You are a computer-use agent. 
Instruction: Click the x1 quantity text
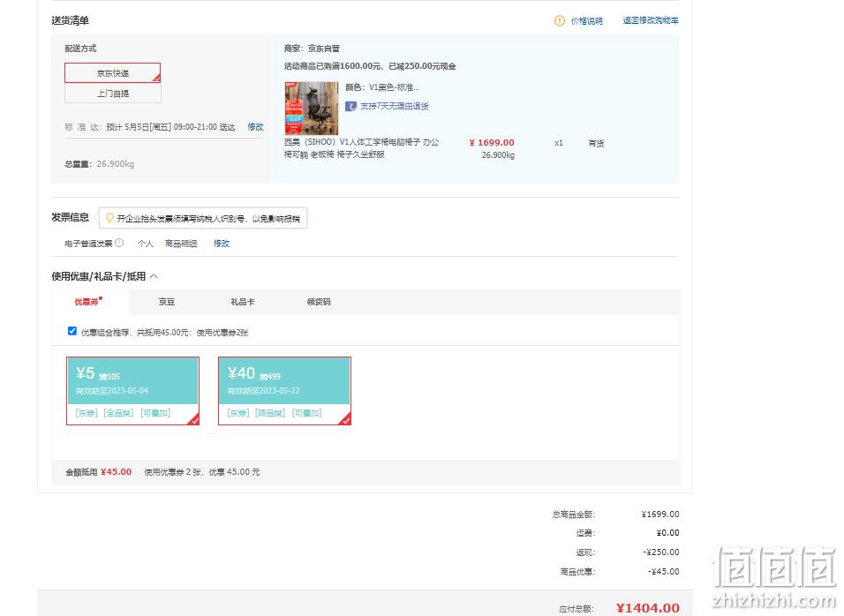559,143
